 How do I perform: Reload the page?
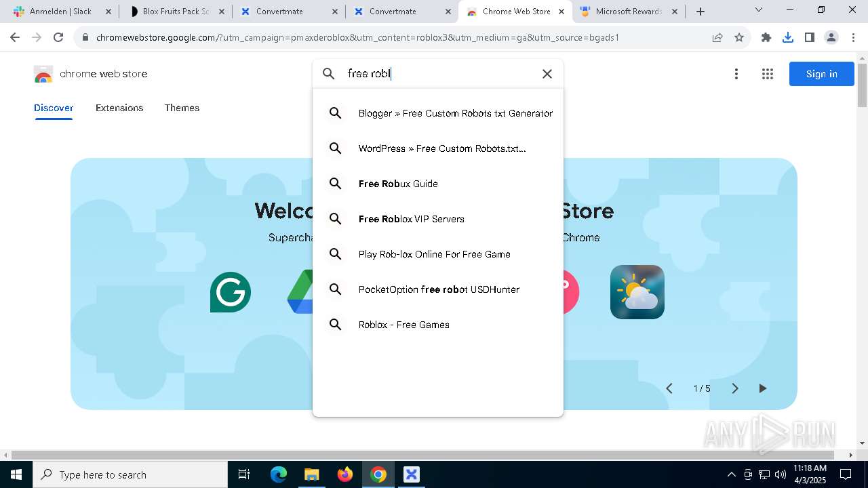[58, 37]
